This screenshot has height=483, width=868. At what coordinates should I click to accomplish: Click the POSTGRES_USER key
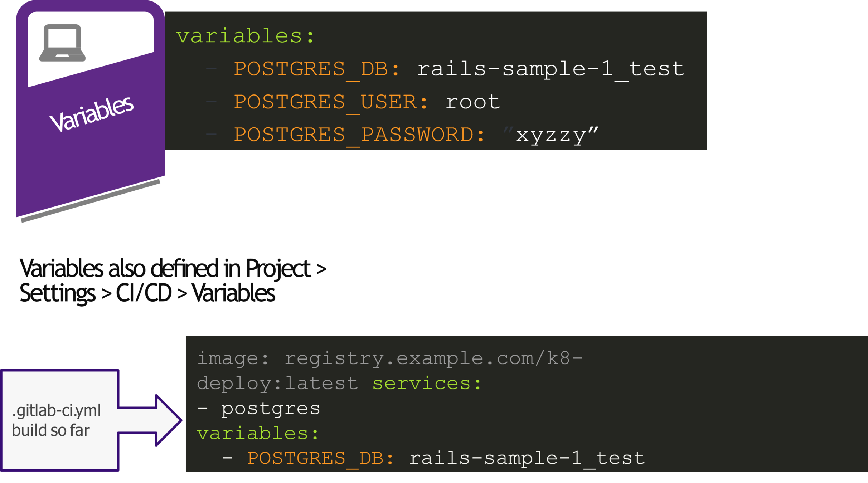coord(331,102)
